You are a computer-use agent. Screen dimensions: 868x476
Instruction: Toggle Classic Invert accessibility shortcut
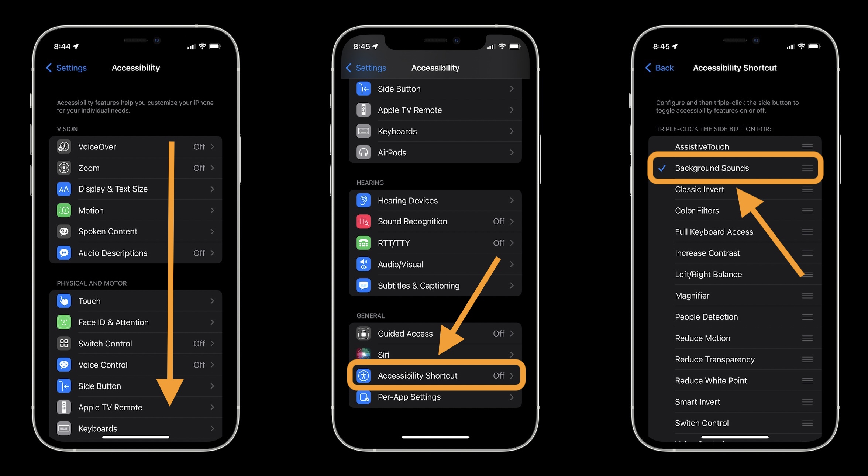699,189
